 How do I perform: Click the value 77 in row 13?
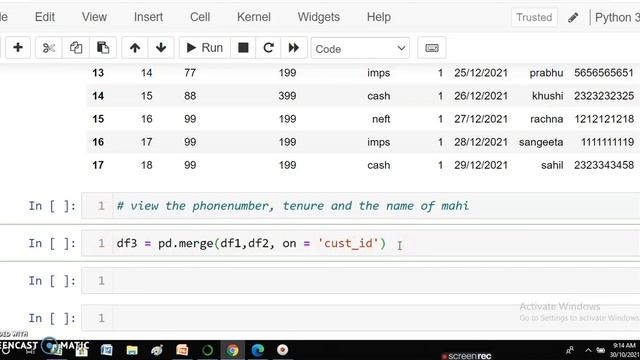tap(190, 73)
